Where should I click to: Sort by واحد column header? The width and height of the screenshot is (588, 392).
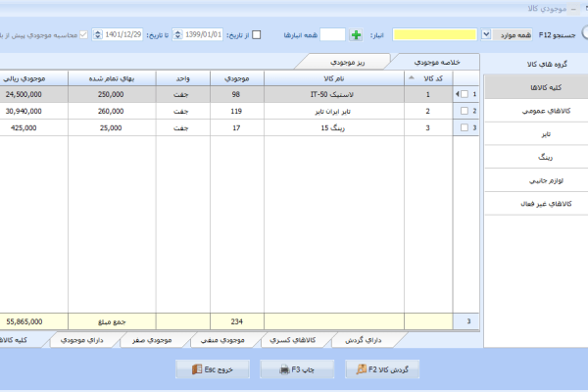click(183, 78)
